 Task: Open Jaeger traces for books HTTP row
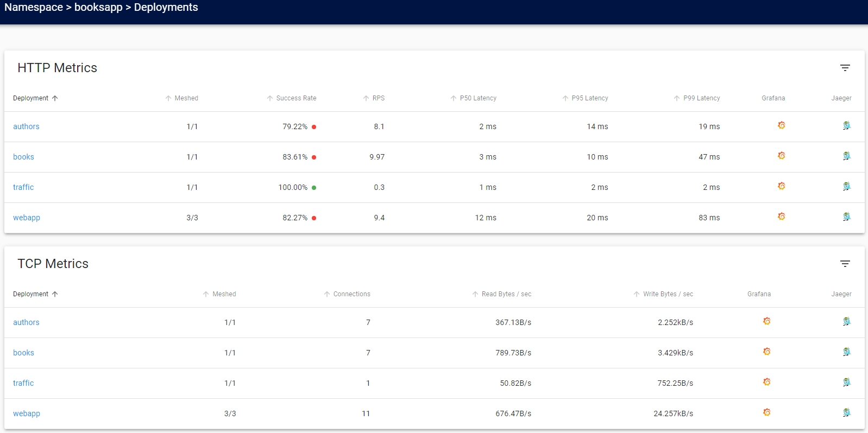(x=846, y=156)
